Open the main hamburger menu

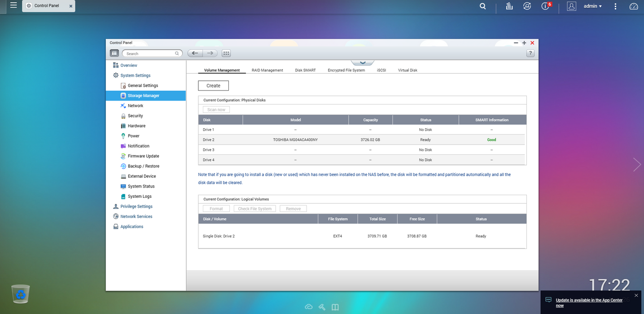(13, 5)
